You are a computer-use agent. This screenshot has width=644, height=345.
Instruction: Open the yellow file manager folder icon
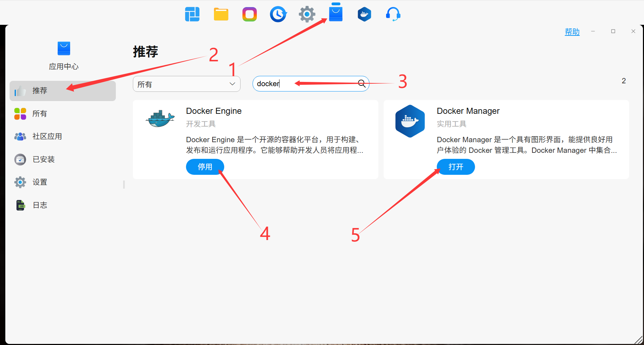pos(221,15)
